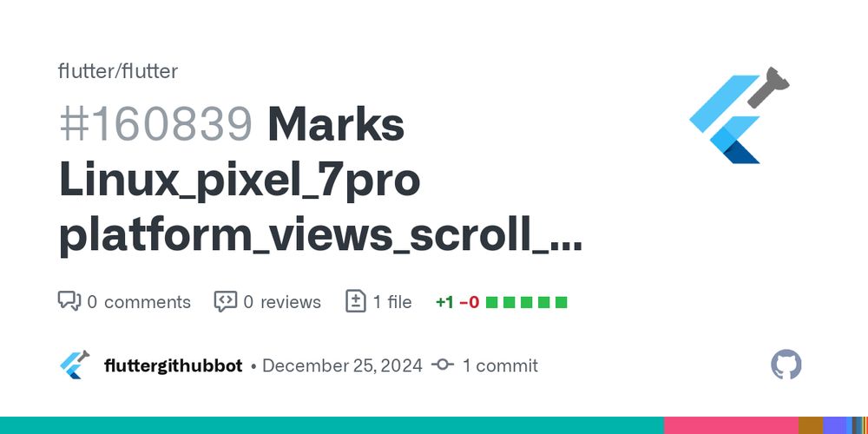Click the pull request number #160839
The height and width of the screenshot is (434, 868).
(156, 125)
